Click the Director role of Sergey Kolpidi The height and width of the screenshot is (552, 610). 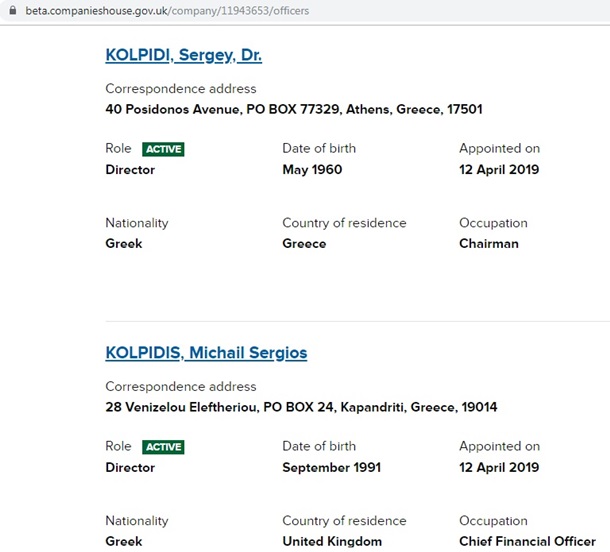(130, 170)
